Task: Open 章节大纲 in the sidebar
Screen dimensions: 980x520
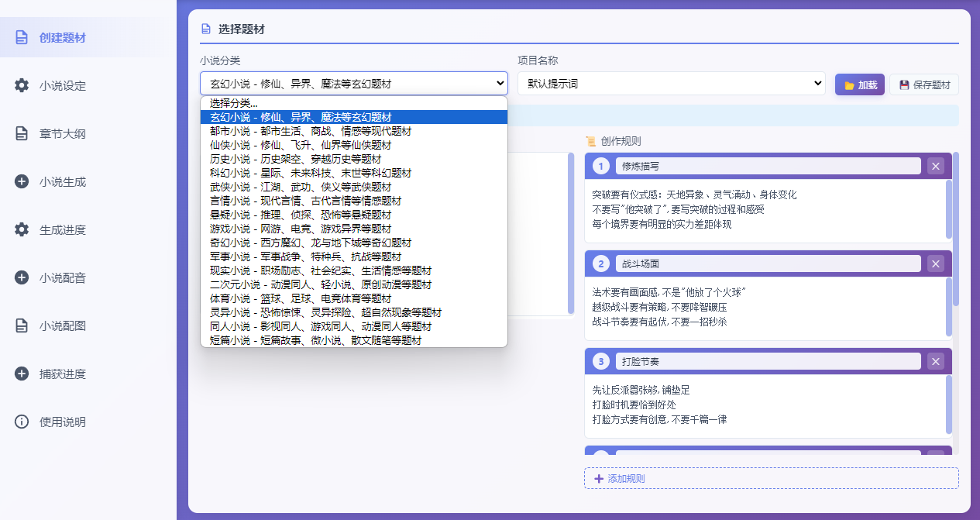Action: click(x=62, y=133)
